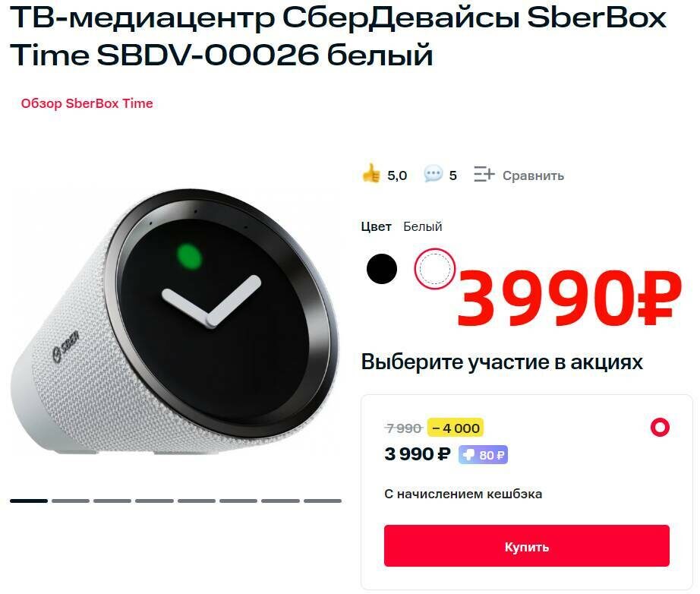Select the white color swatch

[434, 268]
